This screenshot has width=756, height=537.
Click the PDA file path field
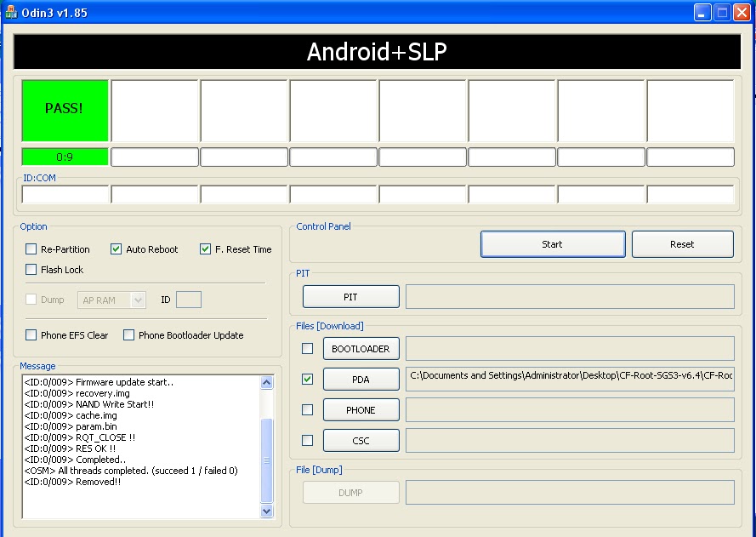coord(570,380)
